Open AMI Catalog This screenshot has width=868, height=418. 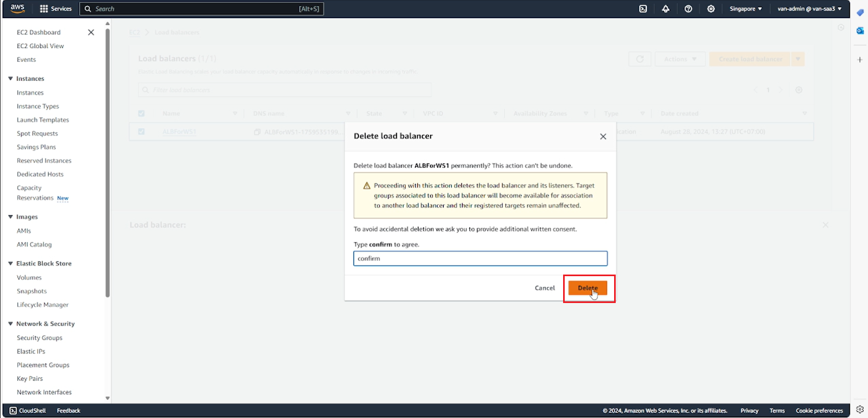[x=34, y=244]
